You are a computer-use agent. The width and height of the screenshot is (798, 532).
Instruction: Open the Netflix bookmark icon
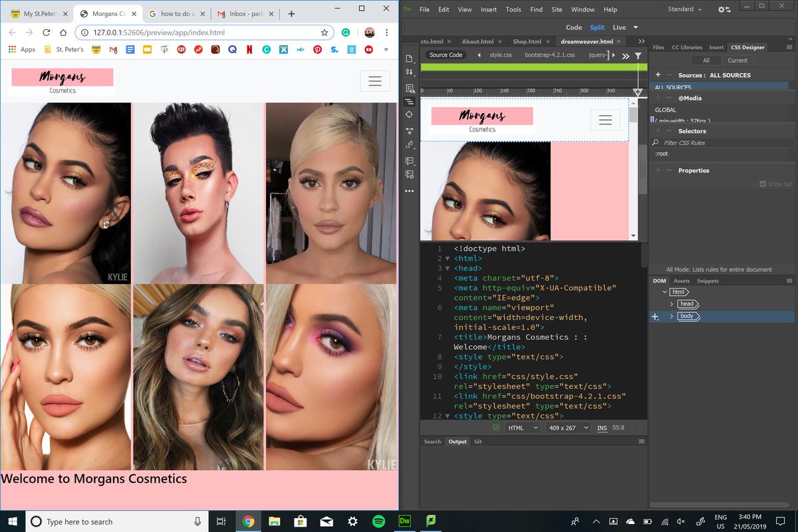tap(249, 49)
